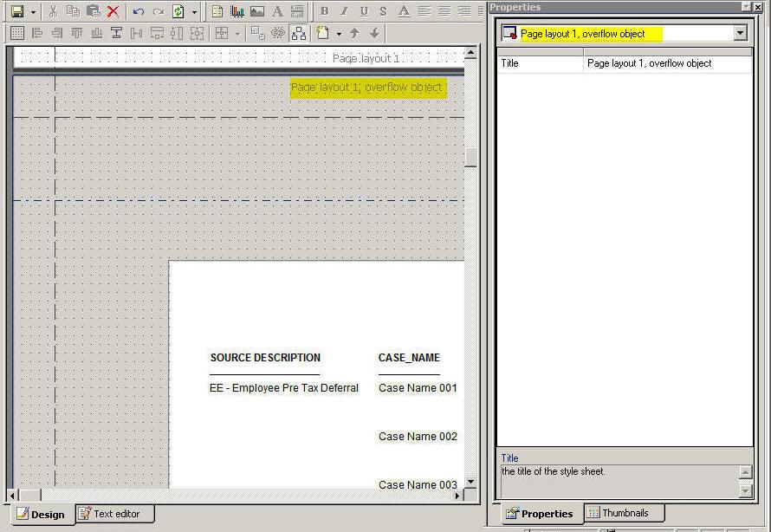
Task: Click the Paste clipboard icon
Action: [93, 11]
